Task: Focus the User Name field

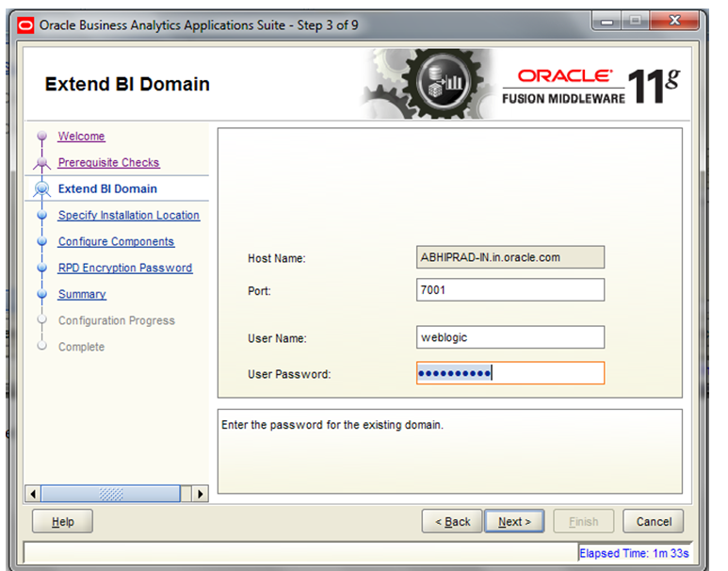Action: (510, 337)
